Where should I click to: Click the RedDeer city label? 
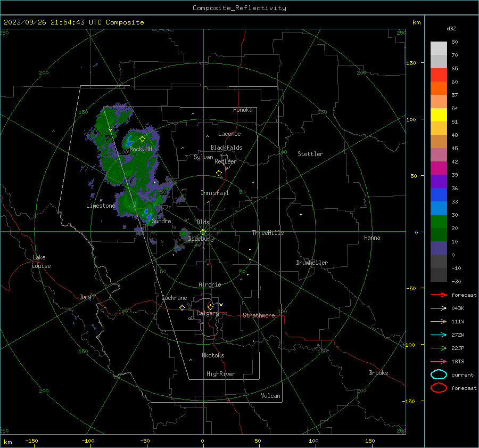click(226, 161)
